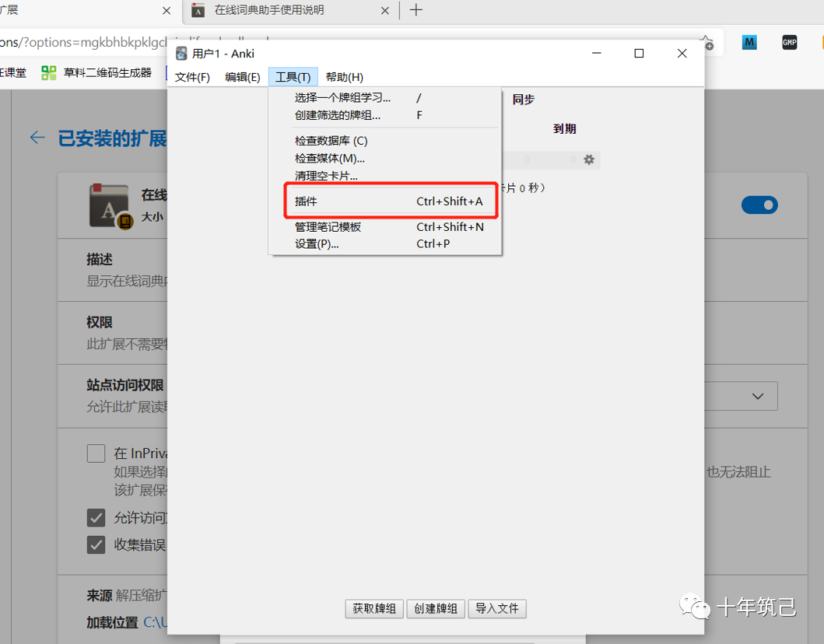Click the 创建牌组 button
This screenshot has height=644, width=824.
tap(436, 609)
